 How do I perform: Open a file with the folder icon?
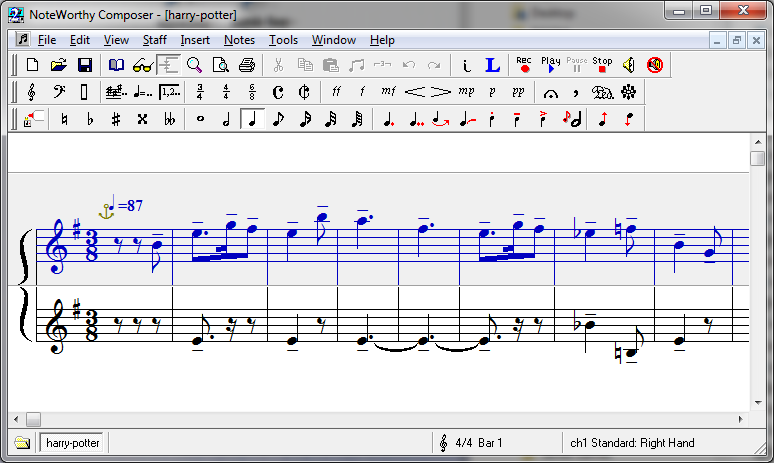[58, 65]
